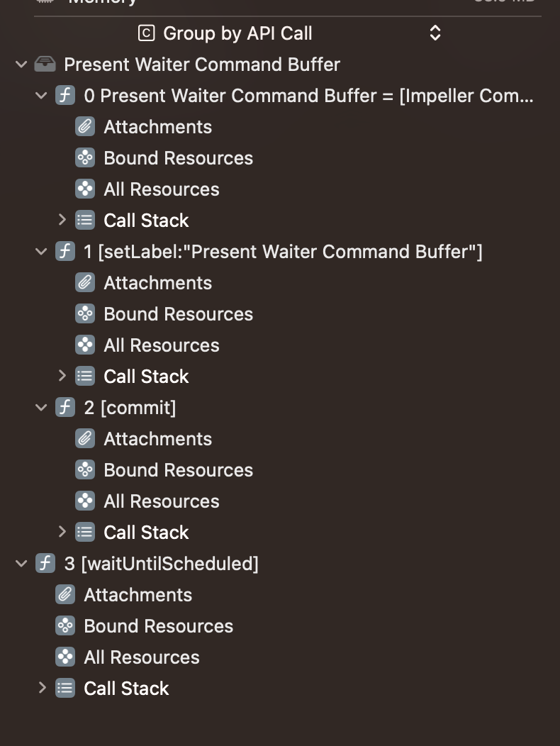Click the function icon next to waitUntilScheduled
The image size is (560, 746).
pos(45,563)
